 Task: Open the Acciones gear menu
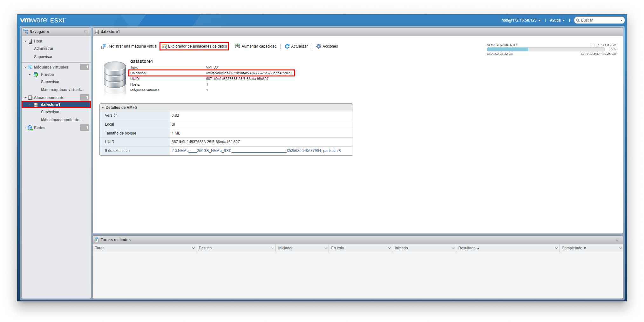(x=319, y=46)
